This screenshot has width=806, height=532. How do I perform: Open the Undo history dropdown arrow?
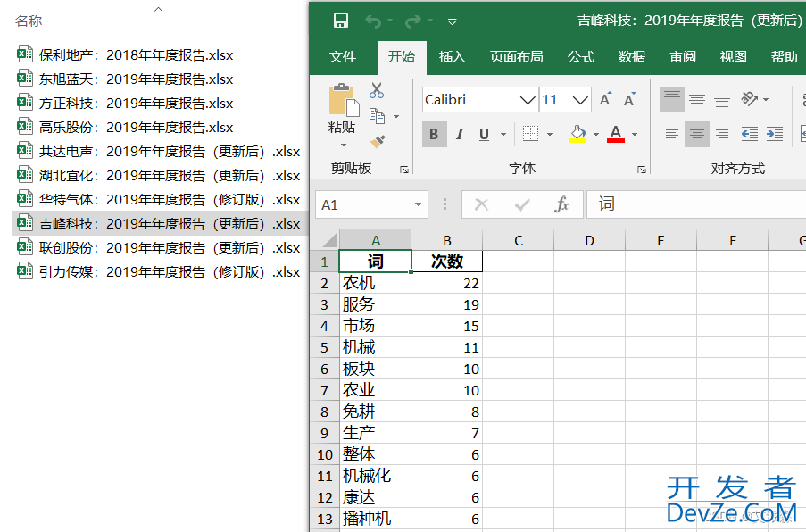pos(390,21)
